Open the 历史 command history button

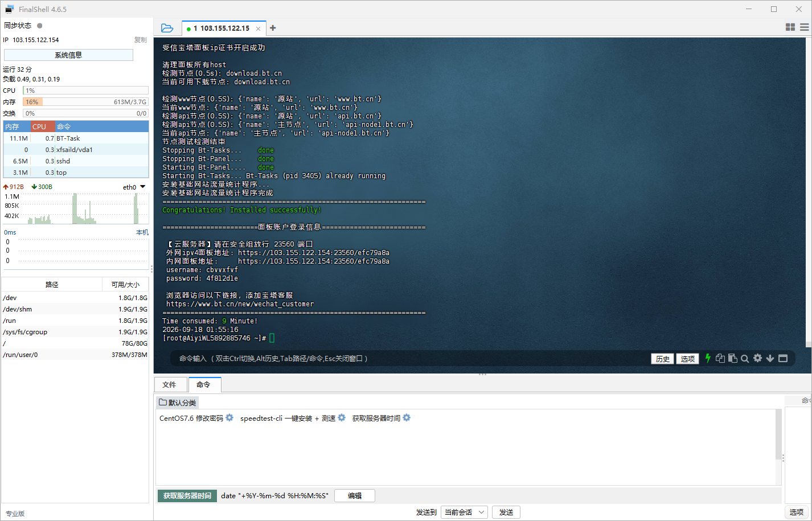[663, 359]
